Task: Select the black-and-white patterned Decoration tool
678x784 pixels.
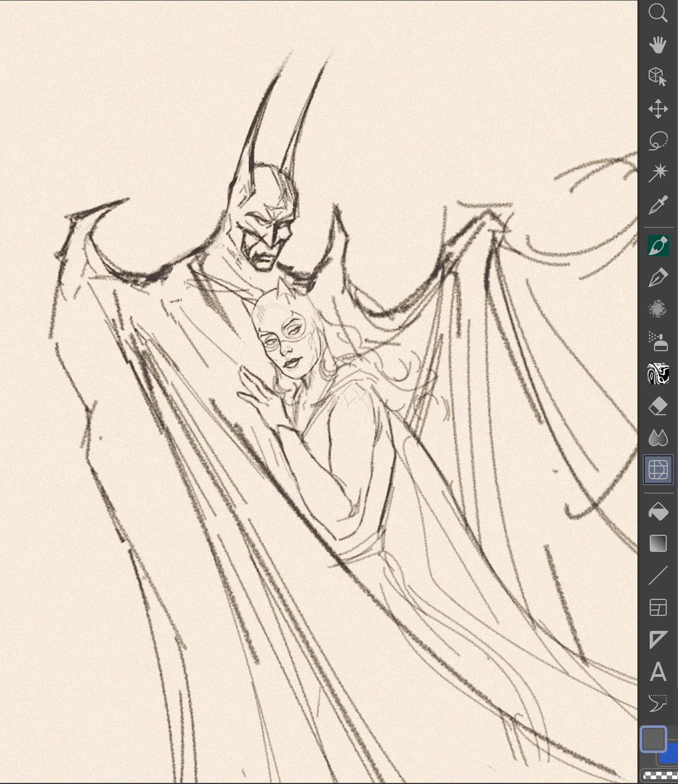Action: (658, 373)
